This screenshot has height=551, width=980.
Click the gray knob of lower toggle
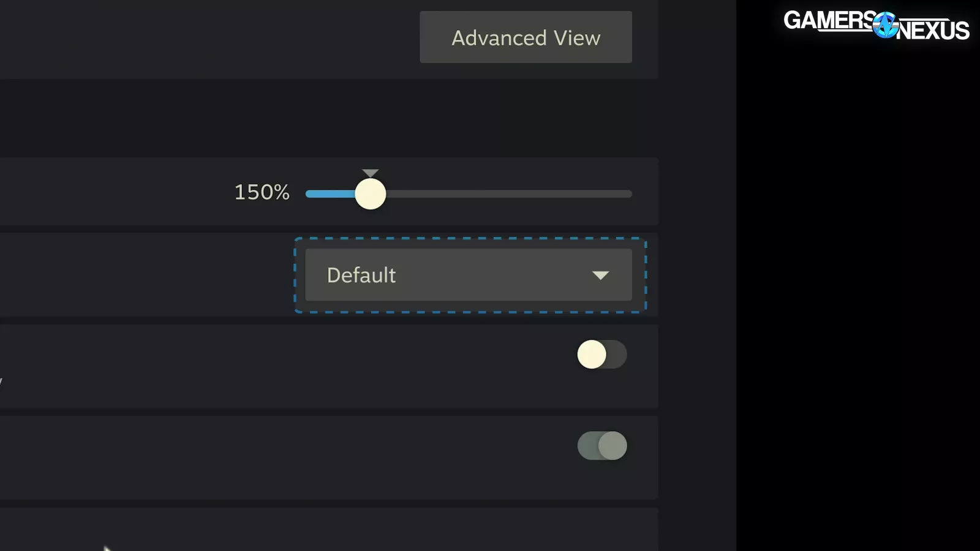point(612,446)
